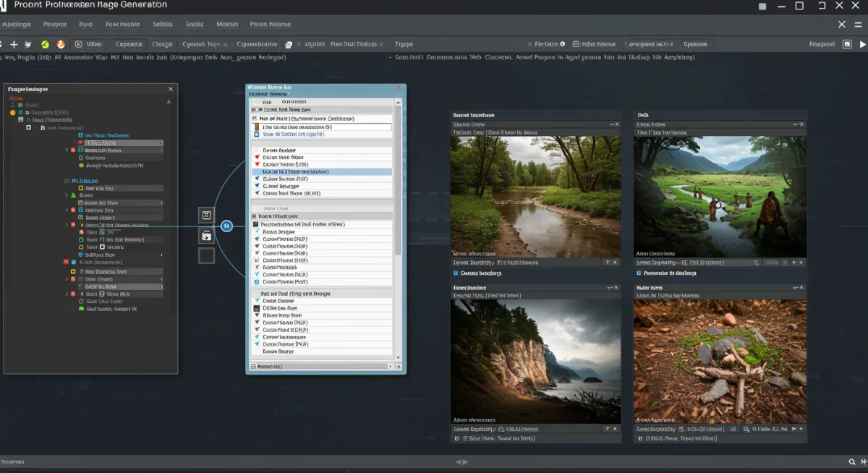Toggle the checkbox below the river image preview
868x473 pixels.
pos(456,273)
